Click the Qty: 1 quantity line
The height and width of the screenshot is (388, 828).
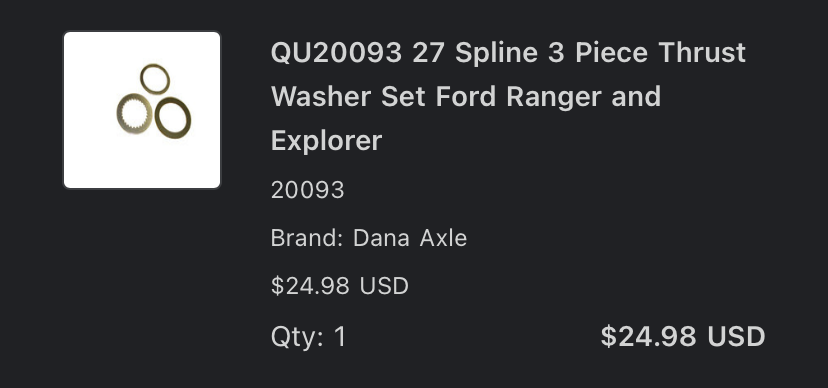[x=308, y=337]
